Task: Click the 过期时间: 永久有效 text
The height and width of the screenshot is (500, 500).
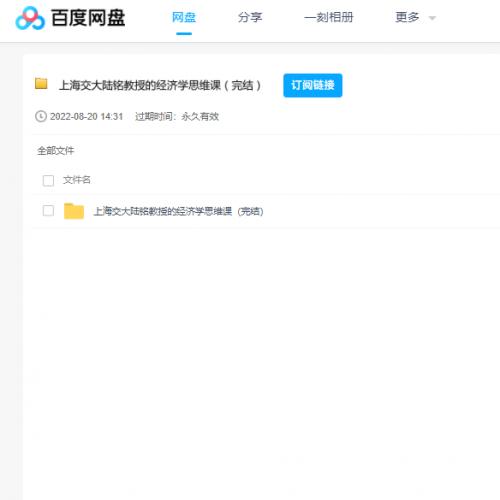Action: [x=177, y=117]
